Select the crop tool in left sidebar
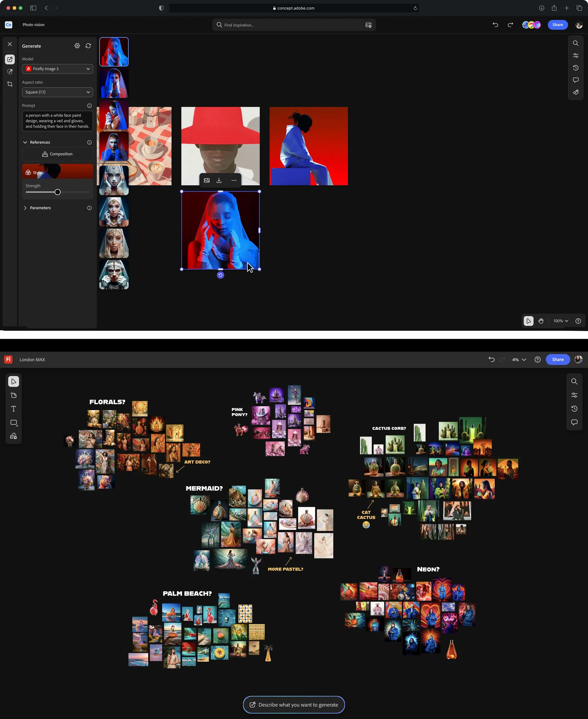 [10, 84]
